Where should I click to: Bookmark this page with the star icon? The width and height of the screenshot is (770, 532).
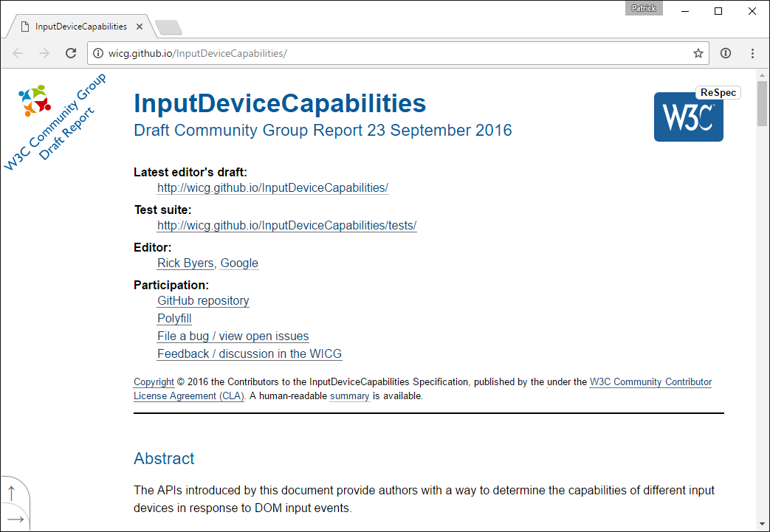tap(698, 53)
